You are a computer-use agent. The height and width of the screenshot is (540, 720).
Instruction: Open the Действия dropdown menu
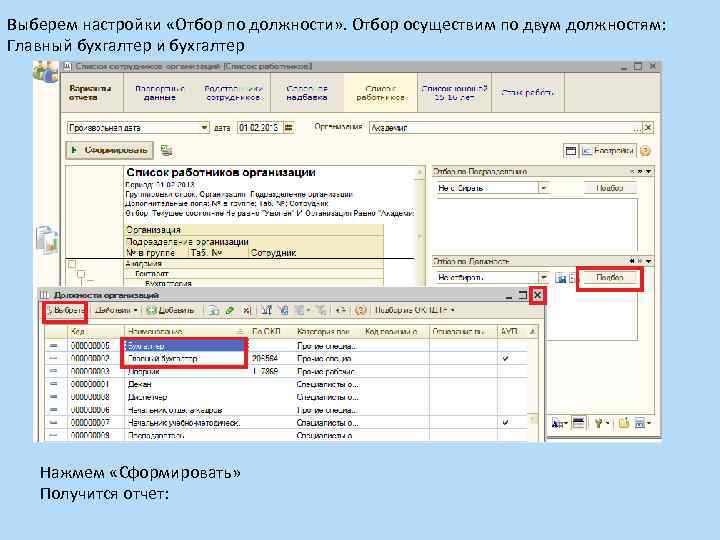coord(116,310)
